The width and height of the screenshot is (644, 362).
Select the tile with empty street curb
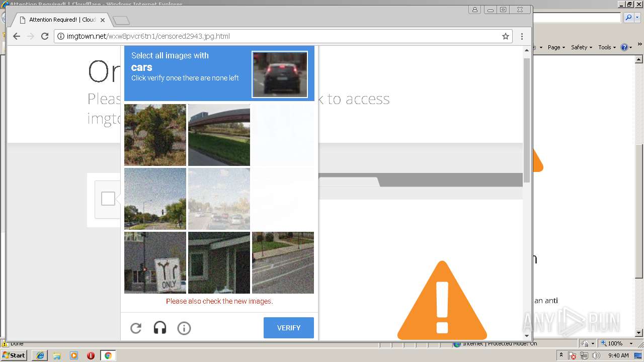click(x=283, y=262)
